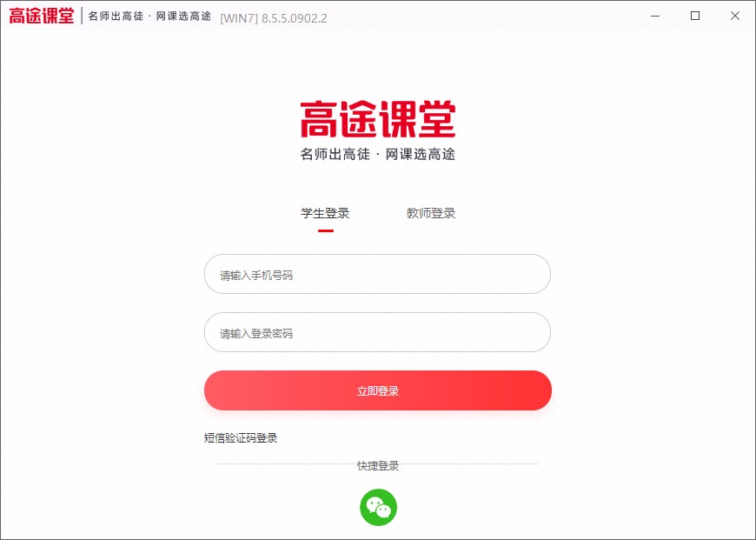Focus the 请输入登录密码 password field
This screenshot has height=540, width=756.
[377, 332]
